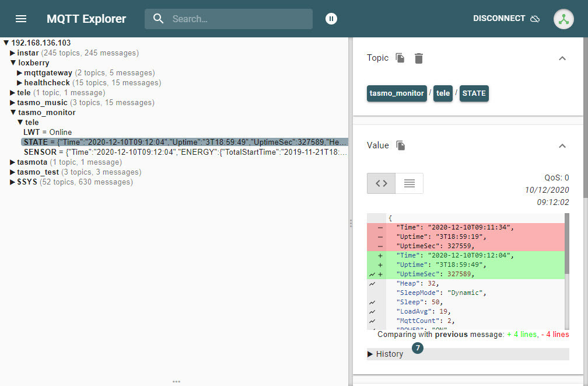588x386 pixels.
Task: Collapse tele under tasmo_monitor
Action: click(20, 123)
